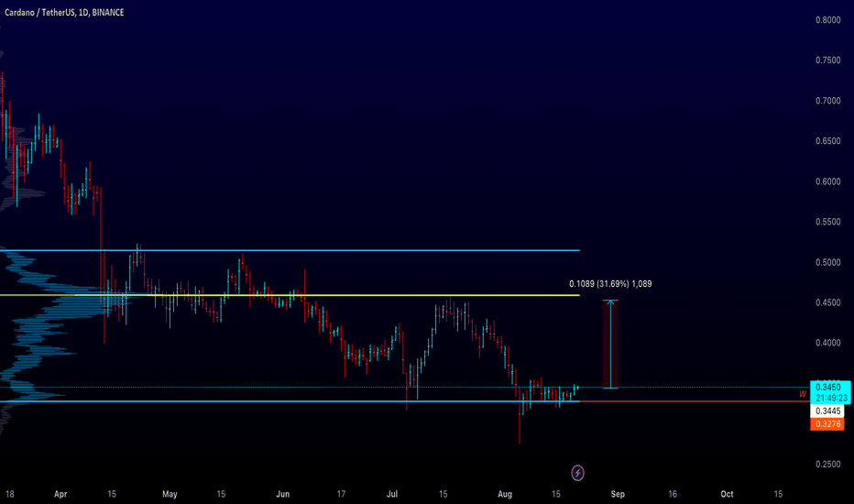Click the Apr date axis label
This screenshot has height=504, width=854.
(x=60, y=494)
